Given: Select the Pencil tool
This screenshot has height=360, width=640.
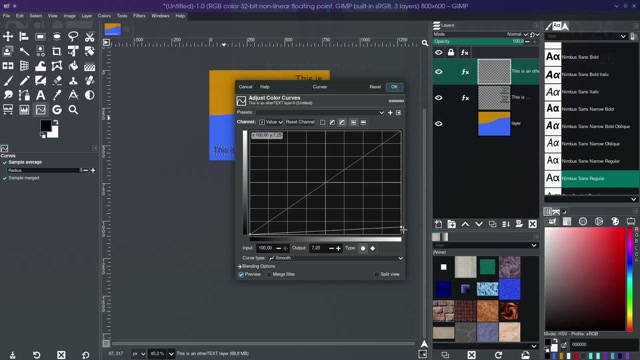Looking at the screenshot, I should click(24, 80).
